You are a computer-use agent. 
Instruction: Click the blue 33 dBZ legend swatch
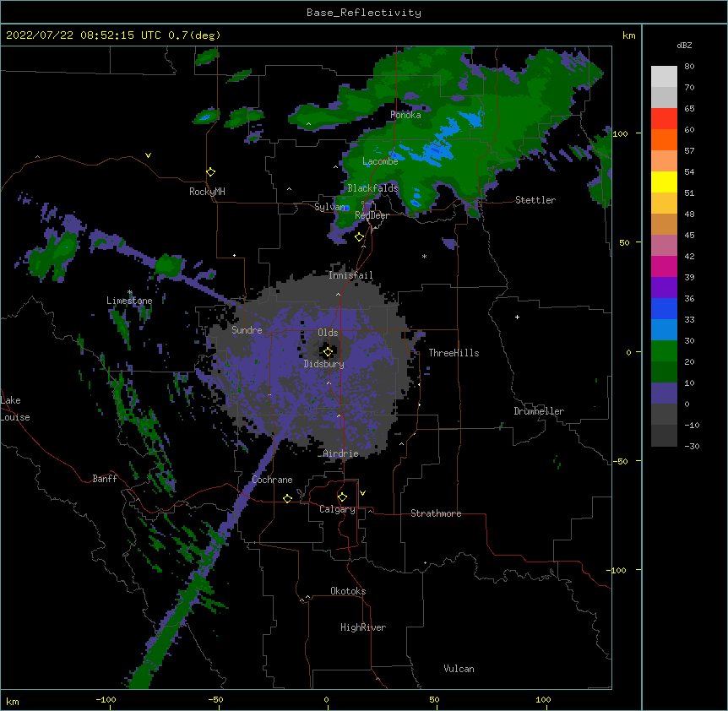tap(664, 308)
